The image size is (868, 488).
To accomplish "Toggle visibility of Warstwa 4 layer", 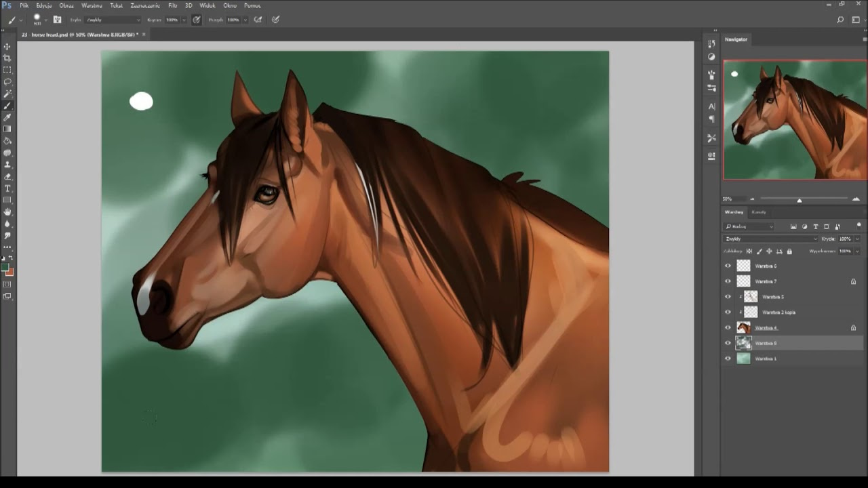I will click(x=728, y=328).
